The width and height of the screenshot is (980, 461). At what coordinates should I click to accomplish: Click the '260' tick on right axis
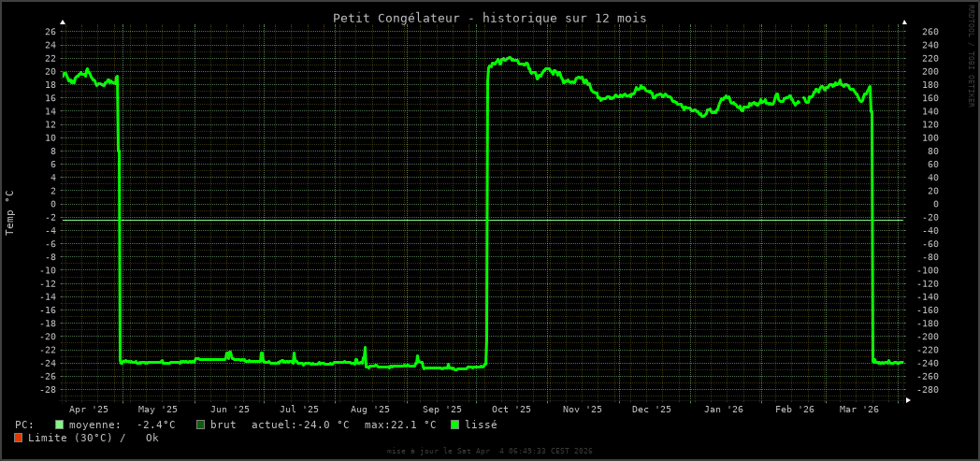point(930,32)
